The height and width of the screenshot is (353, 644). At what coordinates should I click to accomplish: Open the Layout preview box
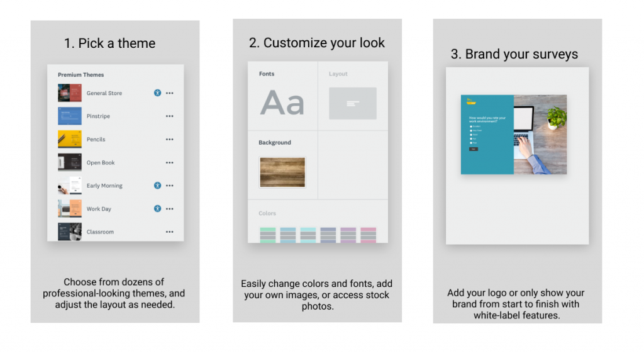(x=353, y=103)
